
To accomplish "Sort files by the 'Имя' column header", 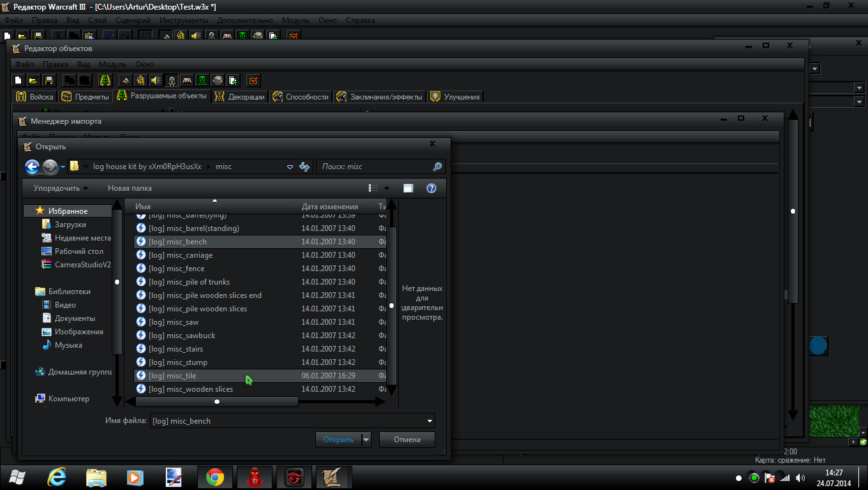I will click(x=214, y=207).
